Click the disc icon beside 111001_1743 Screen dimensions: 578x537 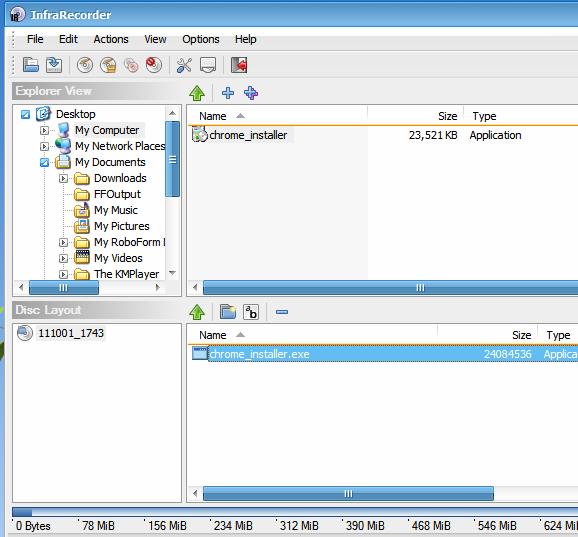pos(25,333)
